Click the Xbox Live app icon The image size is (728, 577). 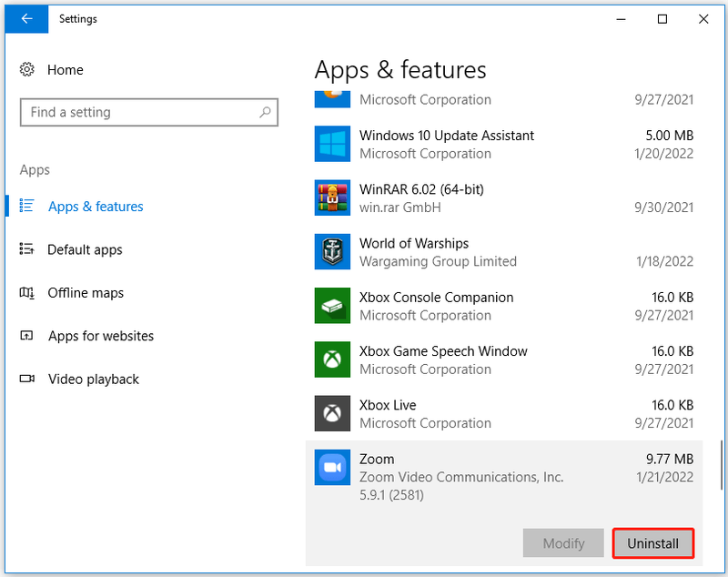tap(332, 413)
